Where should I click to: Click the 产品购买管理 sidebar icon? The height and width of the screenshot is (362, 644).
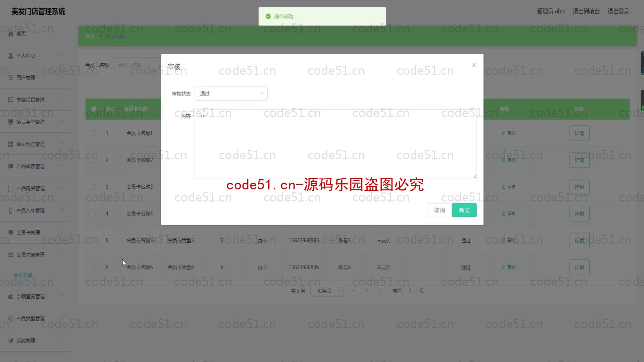[x=11, y=188]
